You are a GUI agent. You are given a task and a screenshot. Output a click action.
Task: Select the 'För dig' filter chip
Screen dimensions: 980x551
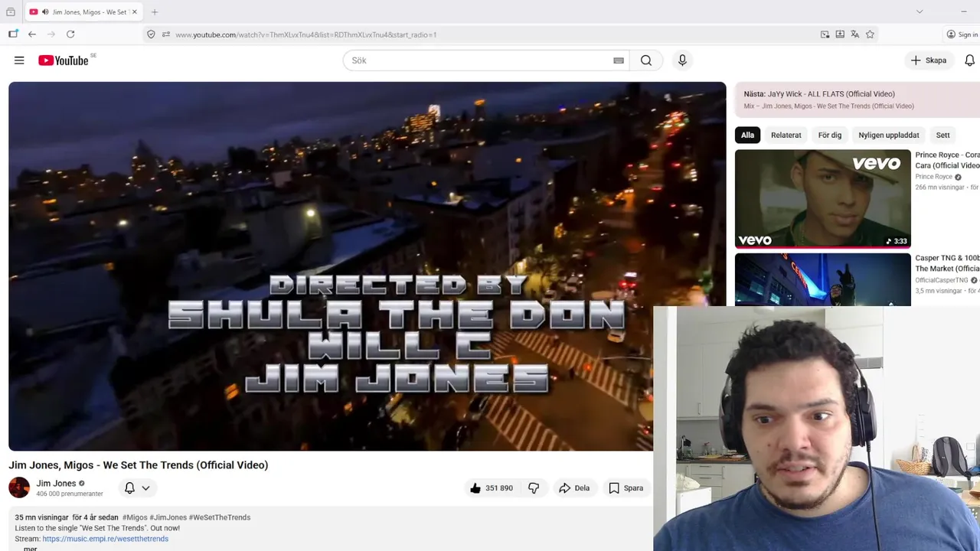pos(829,135)
